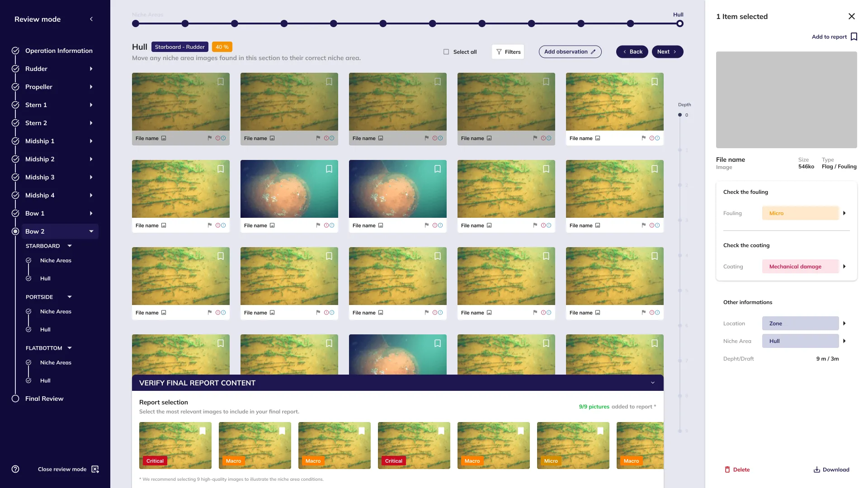Click the Flatbottom Hull check mark

coord(28,380)
